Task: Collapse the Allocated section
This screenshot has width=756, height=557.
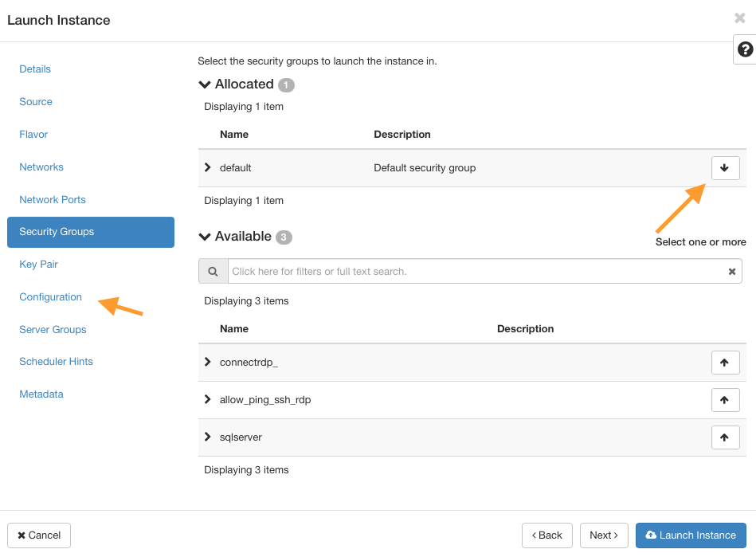Action: tap(205, 84)
